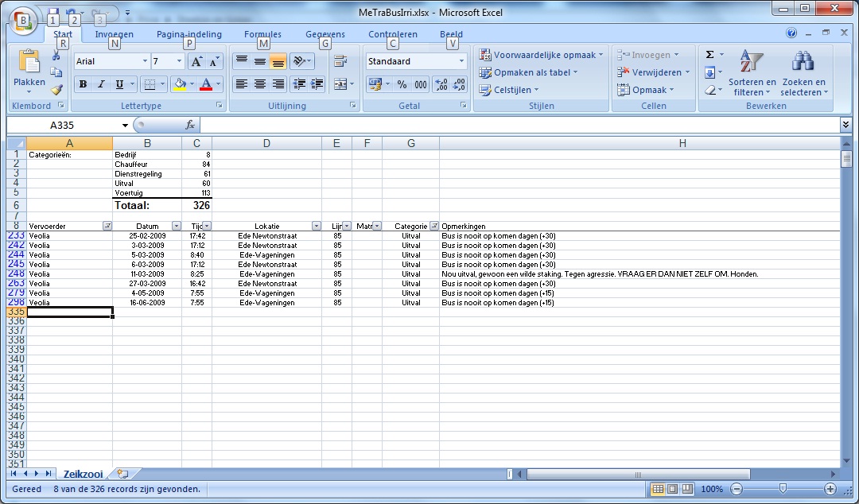Open the Invoegen ribbon tab
This screenshot has width=859, height=504.
[114, 34]
